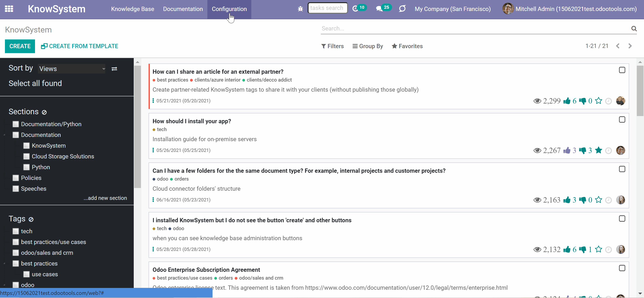Open the Favorites dropdown
644x298 pixels.
click(407, 46)
